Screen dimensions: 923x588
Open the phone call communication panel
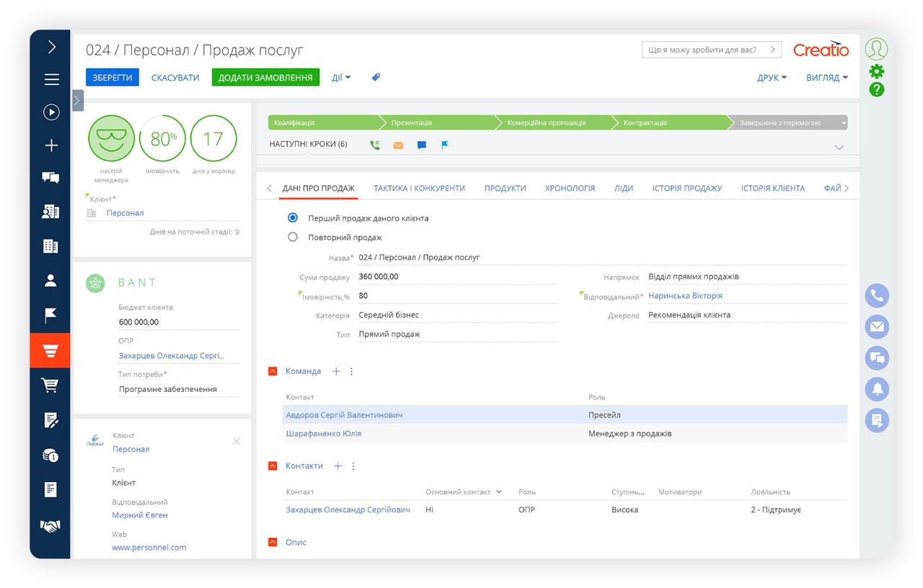pos(877,295)
